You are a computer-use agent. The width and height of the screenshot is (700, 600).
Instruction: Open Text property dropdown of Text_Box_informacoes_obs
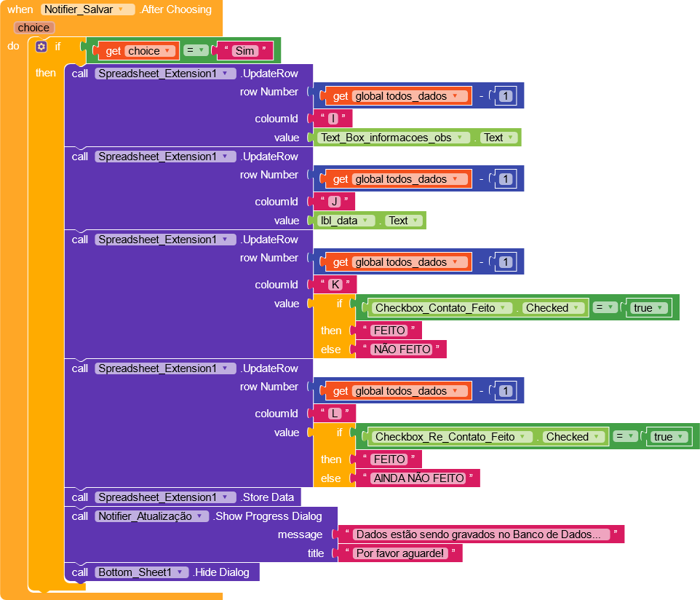point(498,138)
